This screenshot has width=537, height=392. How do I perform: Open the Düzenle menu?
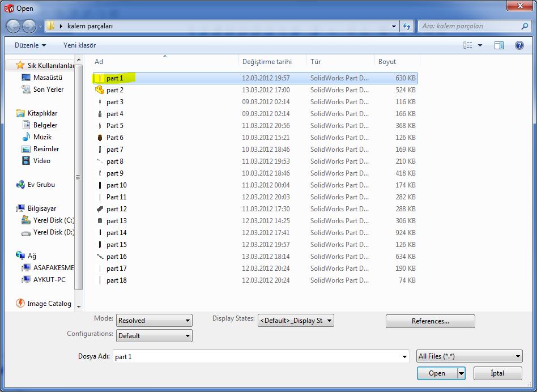[30, 45]
